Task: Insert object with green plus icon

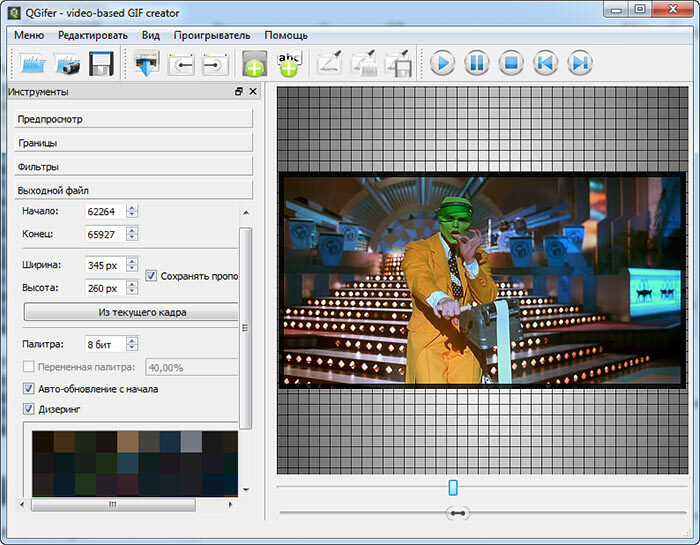Action: [x=254, y=63]
